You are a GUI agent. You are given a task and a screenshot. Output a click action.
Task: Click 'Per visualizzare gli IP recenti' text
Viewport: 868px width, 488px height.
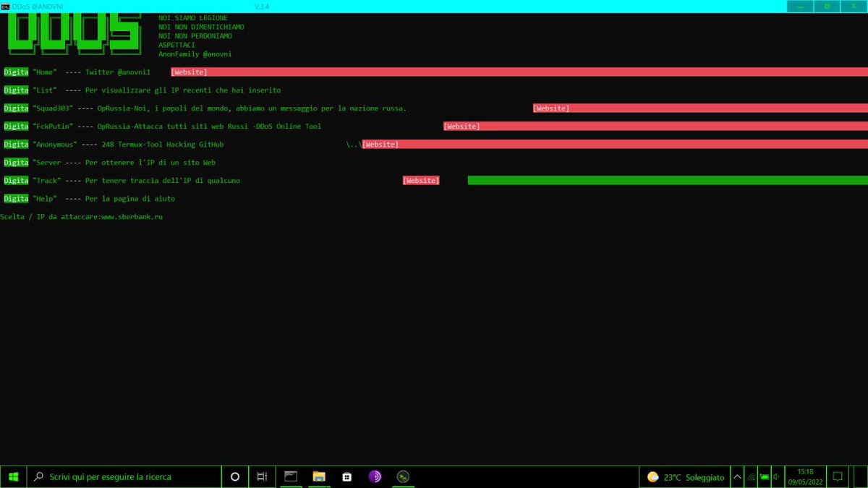pos(149,90)
